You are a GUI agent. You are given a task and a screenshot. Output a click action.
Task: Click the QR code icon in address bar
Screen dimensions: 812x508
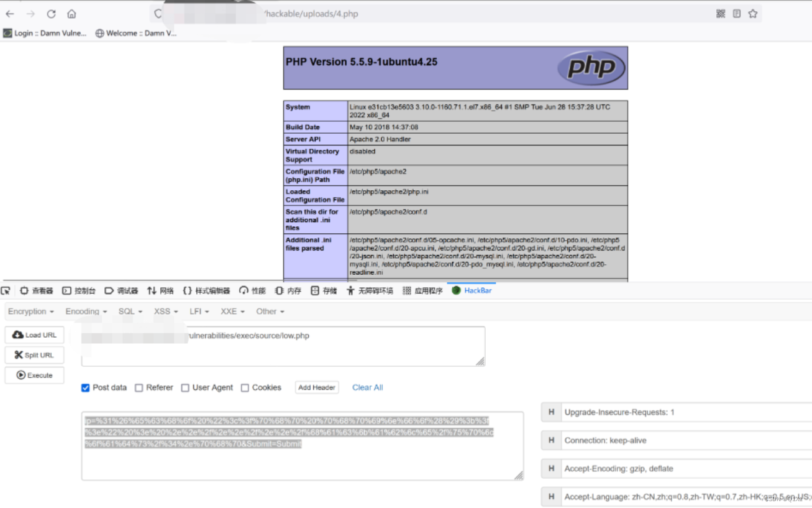[721, 14]
